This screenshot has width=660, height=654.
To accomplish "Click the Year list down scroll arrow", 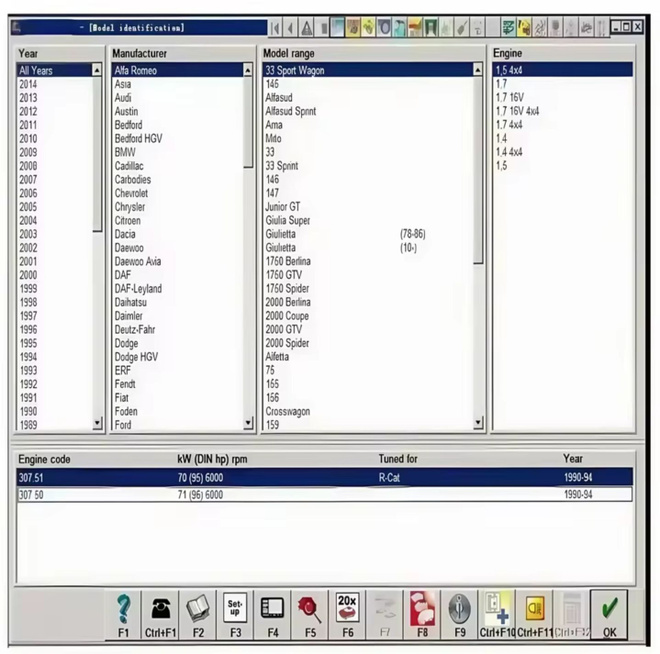I will pos(97,423).
